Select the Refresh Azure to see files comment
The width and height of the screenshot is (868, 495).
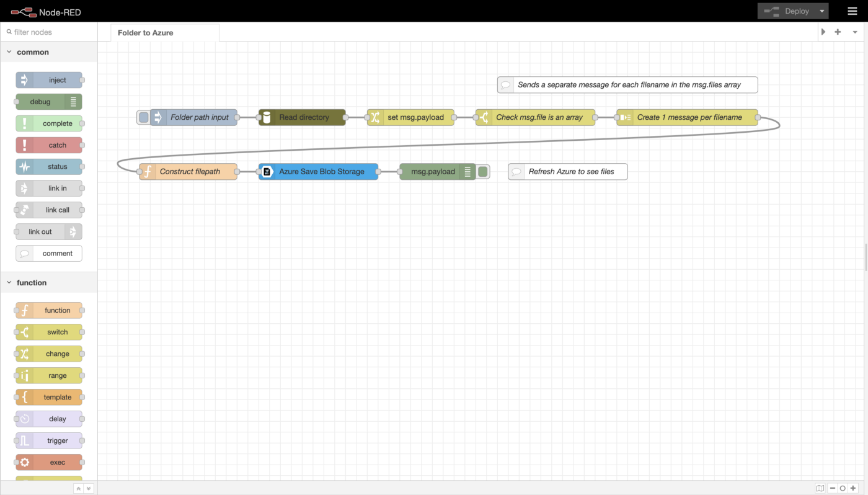[x=570, y=172]
